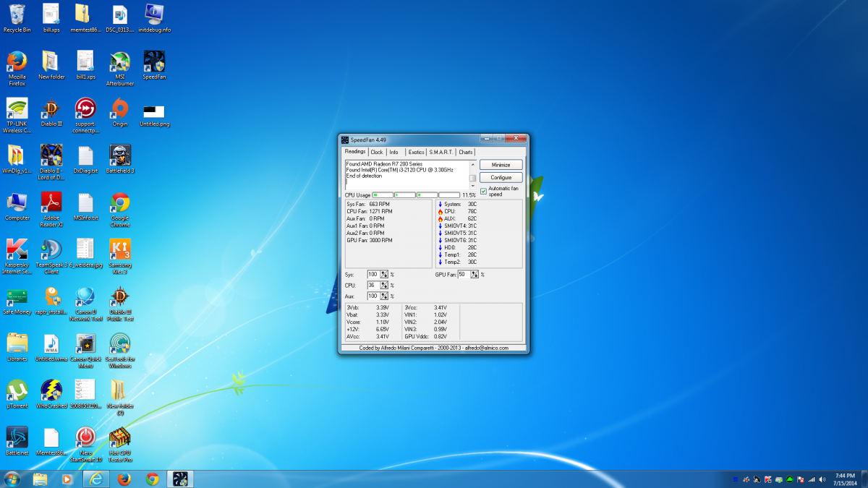Viewport: 868px width, 488px height.
Task: Select the Kaspersky Internet Security desktop shortcut
Action: click(x=17, y=257)
